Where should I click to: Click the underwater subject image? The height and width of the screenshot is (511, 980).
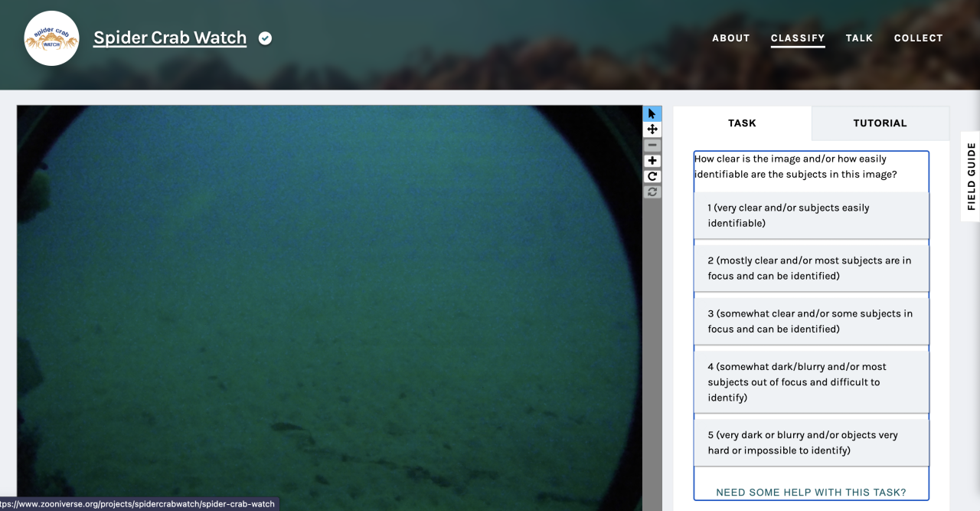329,308
